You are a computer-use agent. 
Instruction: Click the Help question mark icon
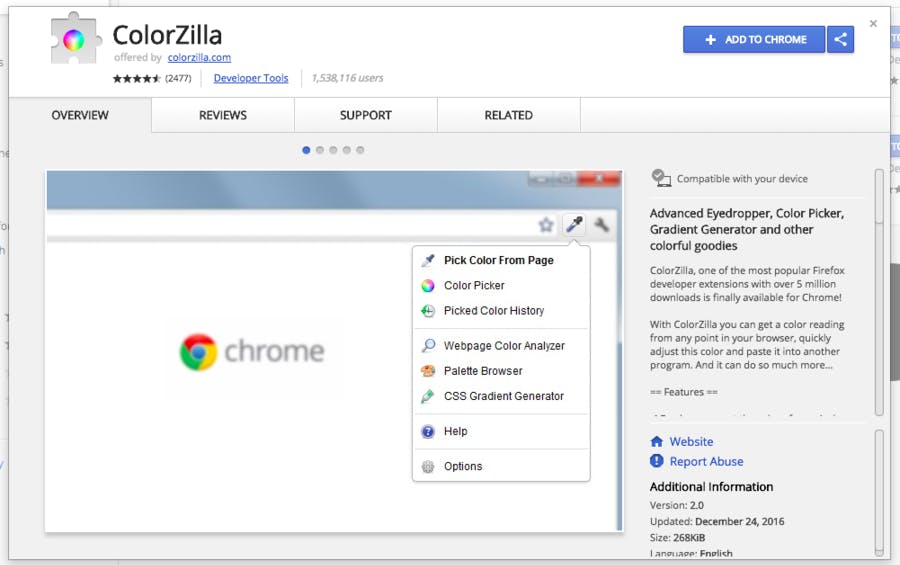click(428, 431)
